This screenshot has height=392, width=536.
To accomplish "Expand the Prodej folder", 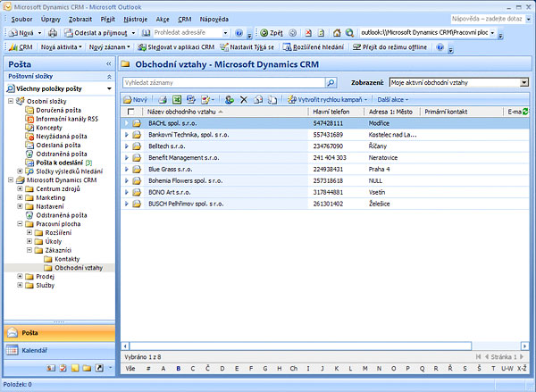I will click(x=20, y=276).
